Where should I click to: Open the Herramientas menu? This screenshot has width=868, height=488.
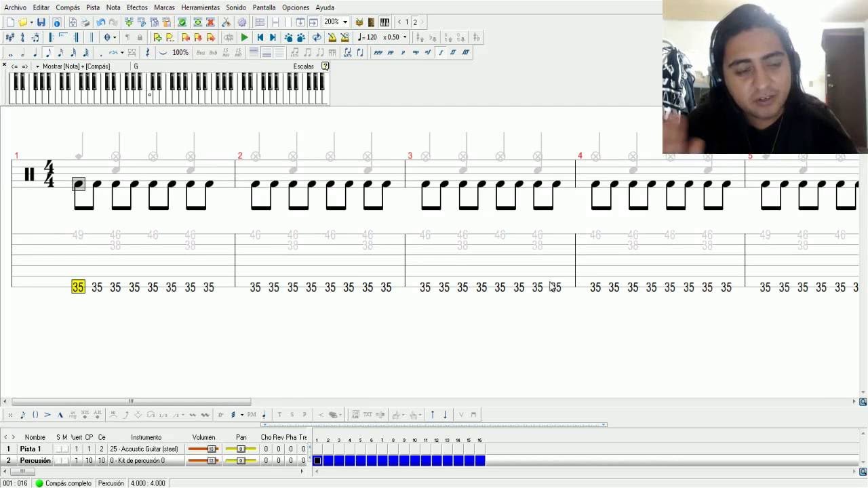point(200,7)
